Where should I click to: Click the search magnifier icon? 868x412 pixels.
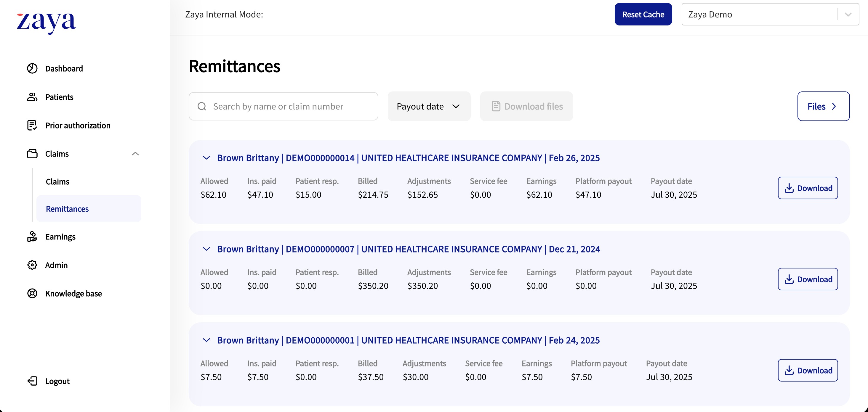[202, 106]
